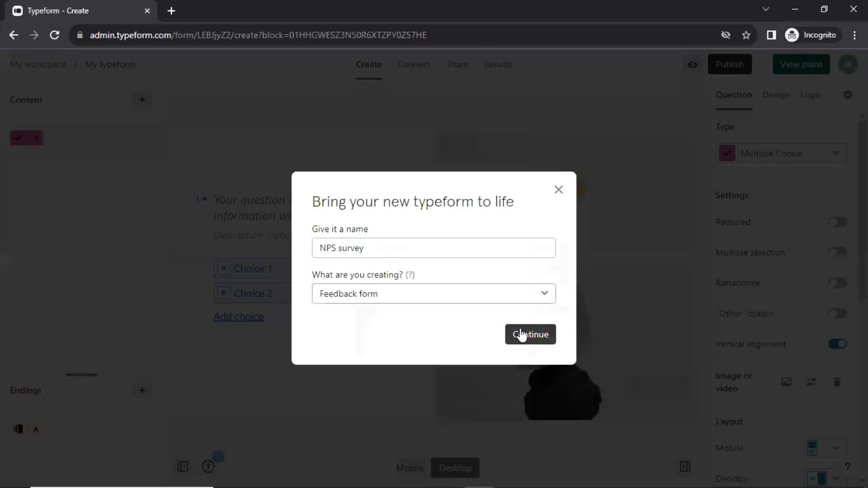Viewport: 868px width, 488px height.
Task: Open the Question panel tab
Action: (734, 95)
